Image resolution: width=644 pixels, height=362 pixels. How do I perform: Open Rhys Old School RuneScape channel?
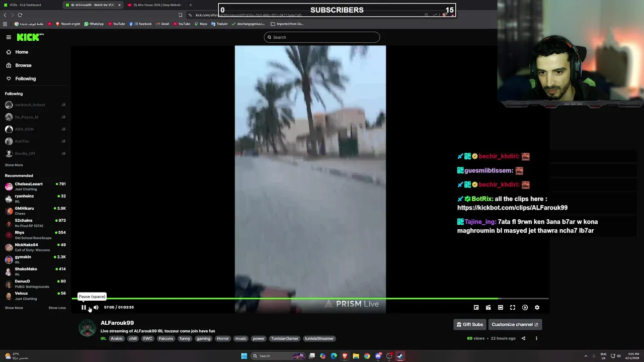[x=35, y=235]
